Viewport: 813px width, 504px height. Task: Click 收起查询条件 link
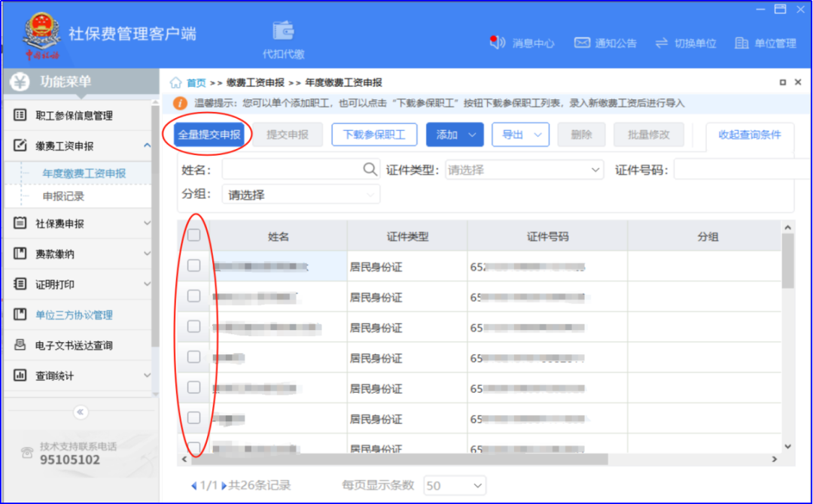click(750, 135)
